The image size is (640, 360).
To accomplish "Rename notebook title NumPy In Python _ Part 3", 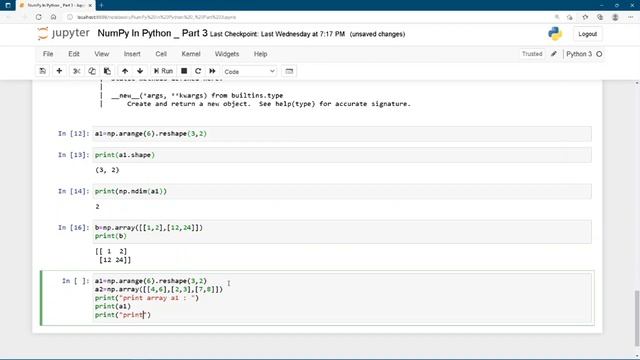I will click(152, 33).
